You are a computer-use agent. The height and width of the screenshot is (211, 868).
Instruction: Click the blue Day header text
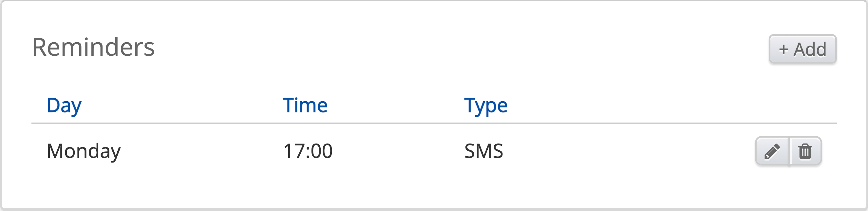pos(64,105)
